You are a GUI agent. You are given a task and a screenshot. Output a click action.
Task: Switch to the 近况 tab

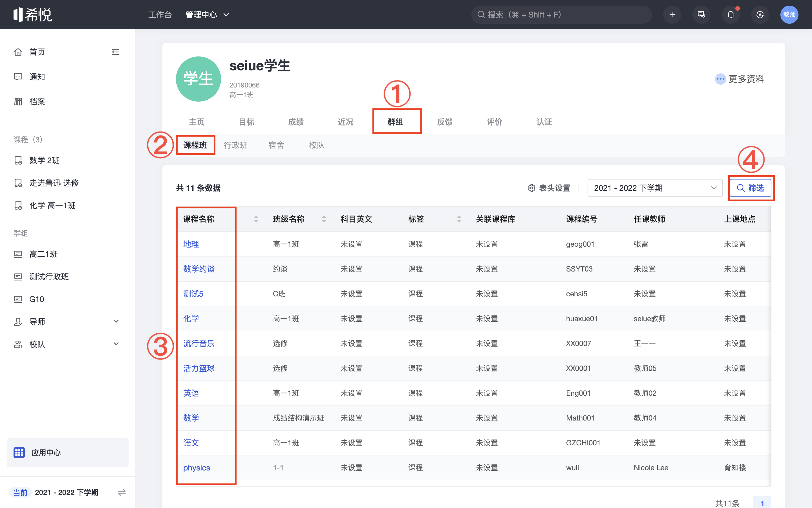pos(346,122)
